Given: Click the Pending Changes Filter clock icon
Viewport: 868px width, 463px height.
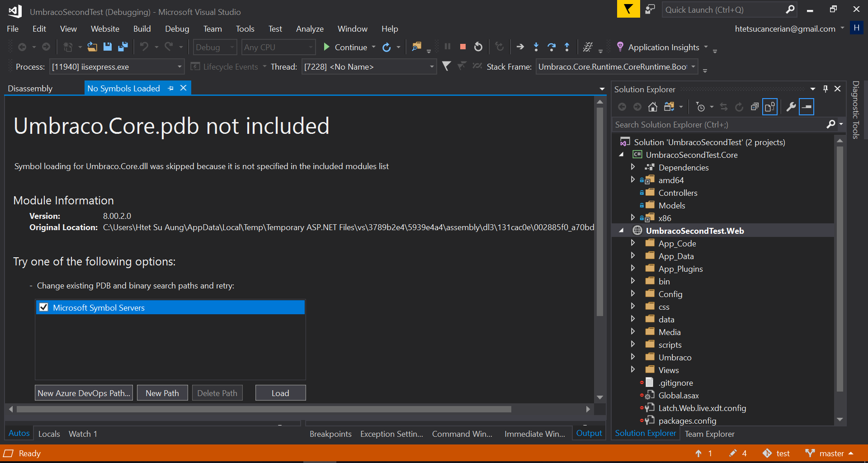Looking at the screenshot, I should pos(701,107).
